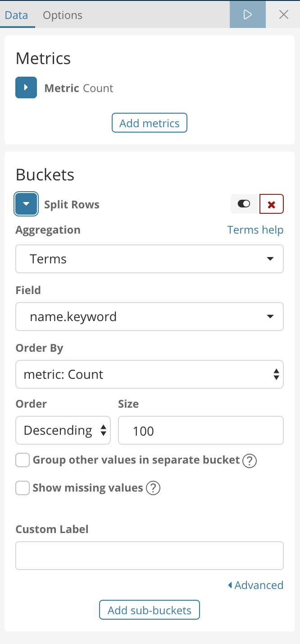Click the discard changes X icon
300x644 pixels.
coord(284,14)
